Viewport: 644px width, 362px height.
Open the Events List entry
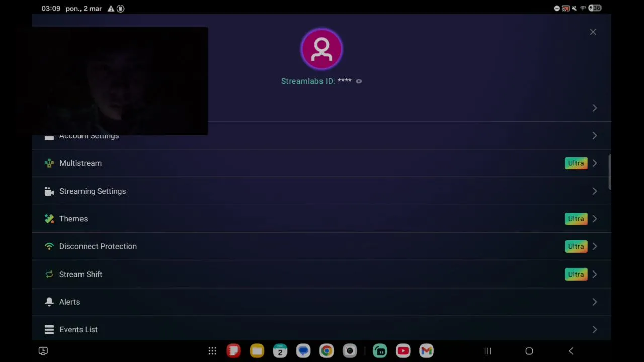[321, 329]
